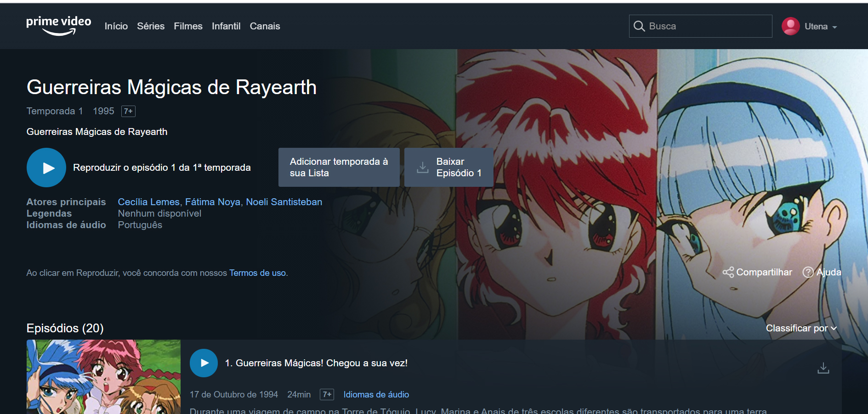Play episode 1 Guerreiras Mágicas row
The width and height of the screenshot is (868, 414).
pos(204,363)
